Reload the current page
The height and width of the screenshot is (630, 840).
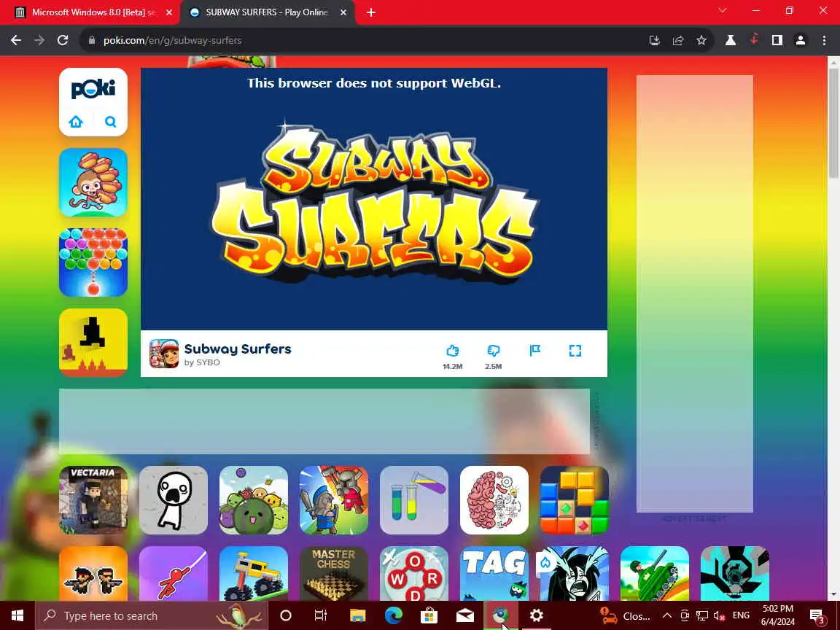coord(63,40)
